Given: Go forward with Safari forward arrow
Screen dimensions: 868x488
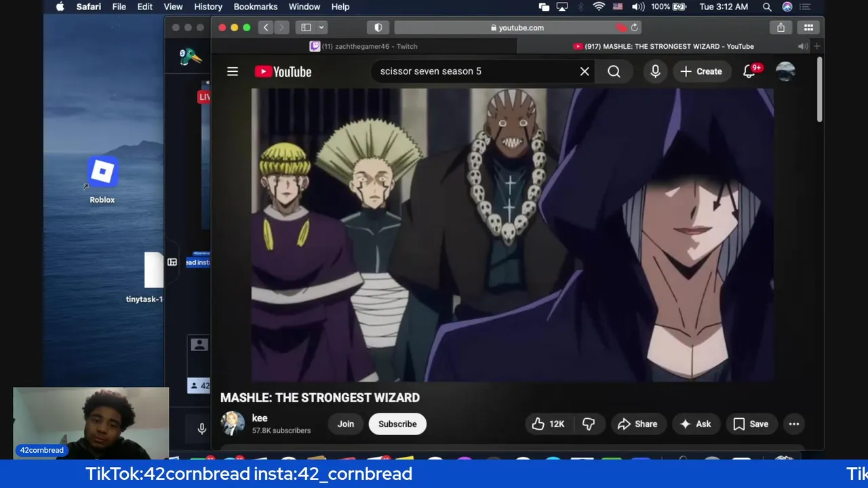Looking at the screenshot, I should click(281, 28).
